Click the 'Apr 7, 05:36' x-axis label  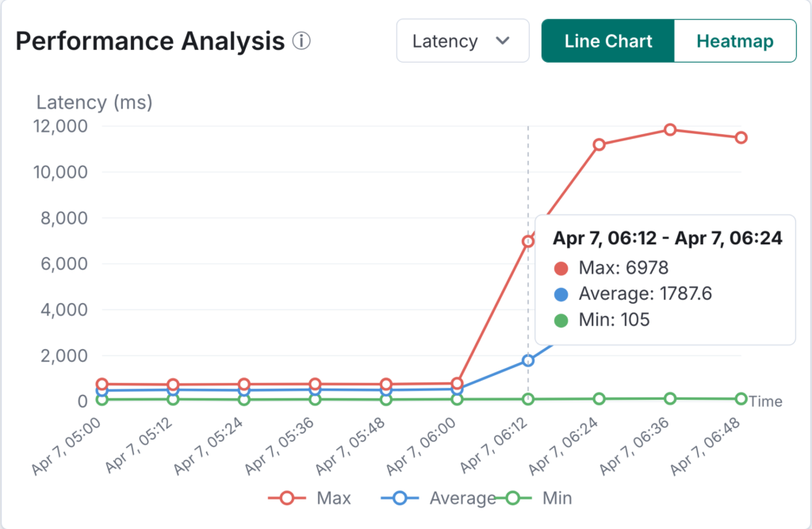pyautogui.click(x=279, y=446)
